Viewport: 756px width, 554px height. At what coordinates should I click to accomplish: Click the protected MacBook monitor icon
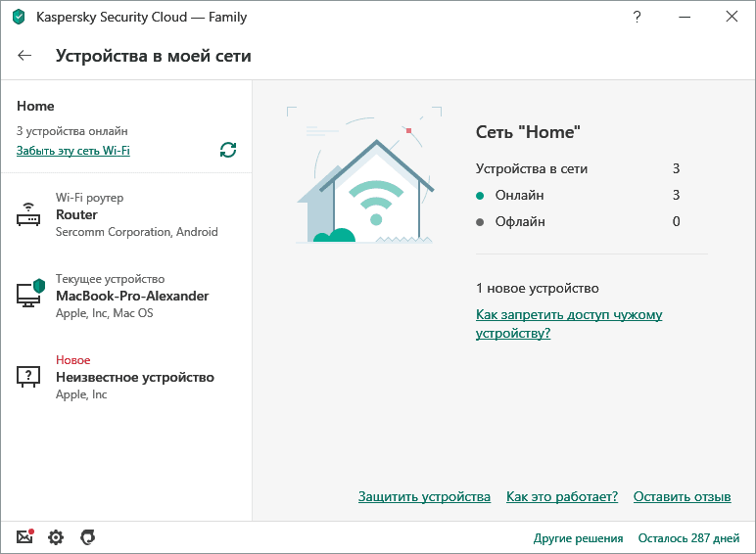(x=29, y=295)
